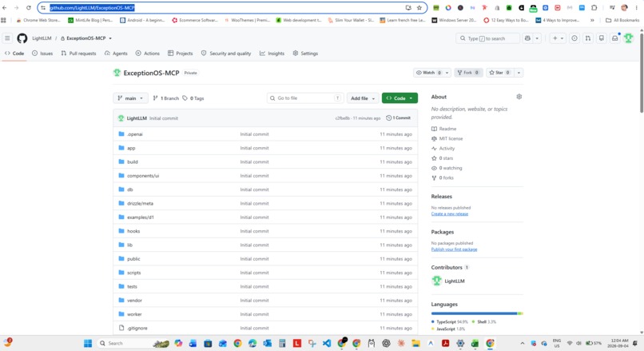Open pull requests icon in header
This screenshot has width=644, height=351.
[x=588, y=38]
